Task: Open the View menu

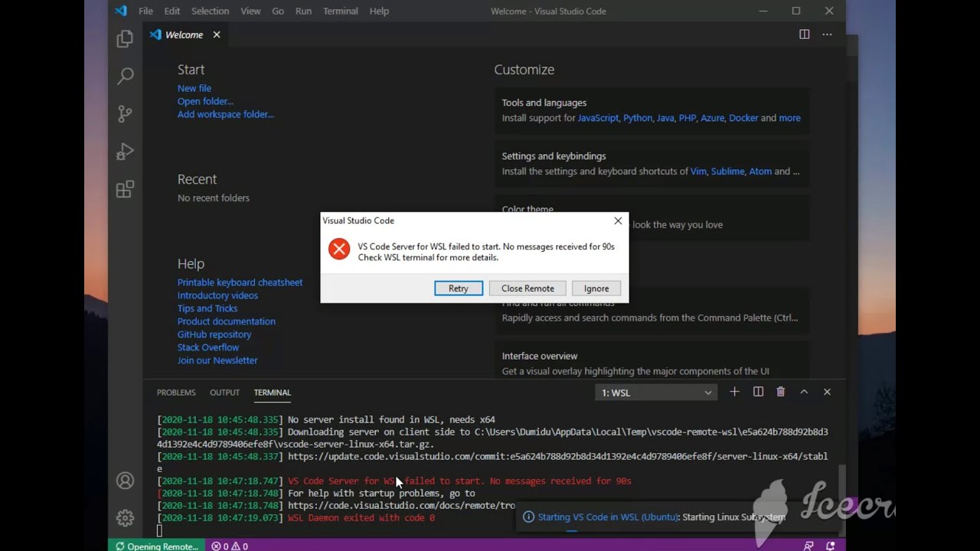Action: [250, 11]
